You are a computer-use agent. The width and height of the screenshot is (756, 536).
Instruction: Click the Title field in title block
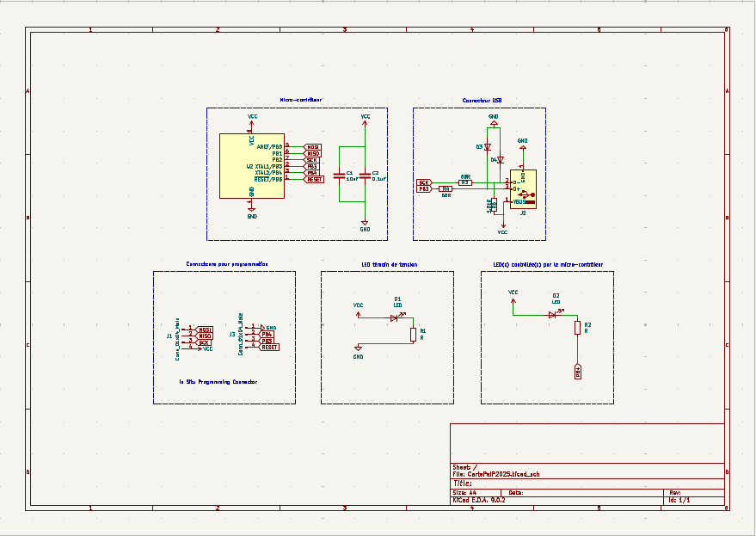tap(463, 484)
